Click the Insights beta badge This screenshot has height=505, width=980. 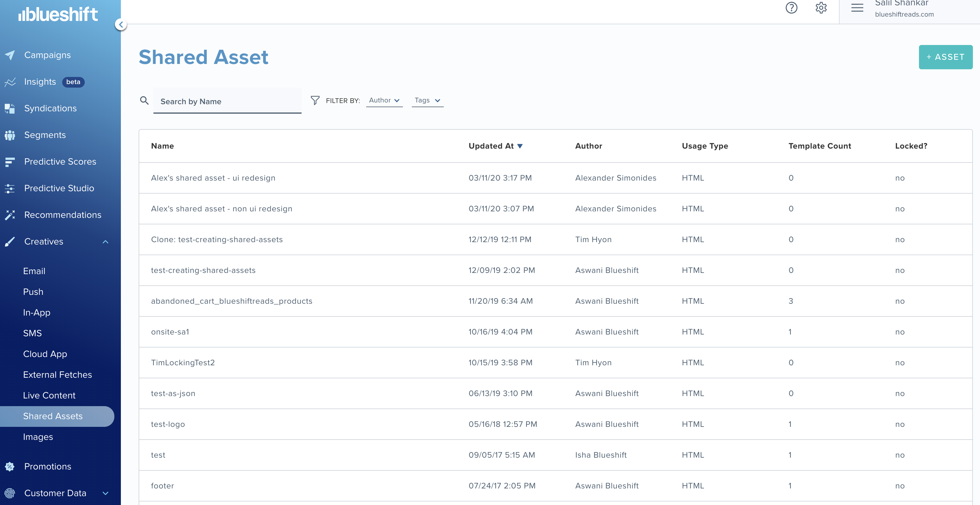tap(73, 82)
